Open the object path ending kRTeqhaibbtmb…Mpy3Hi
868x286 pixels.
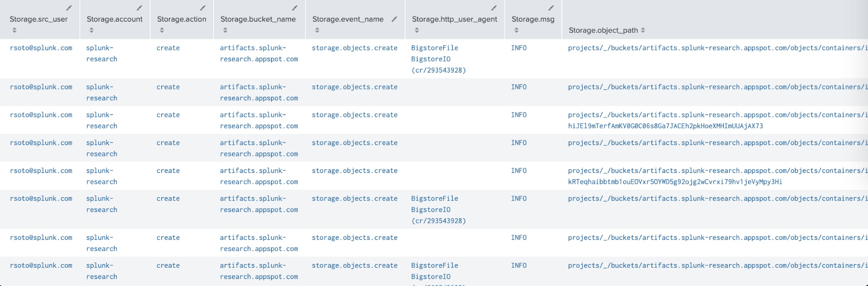718,176
